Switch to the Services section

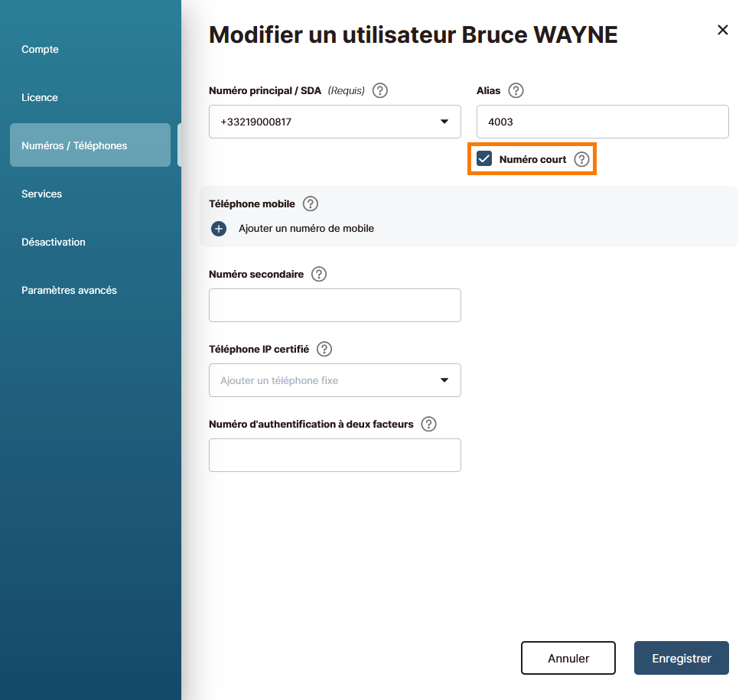tap(42, 194)
